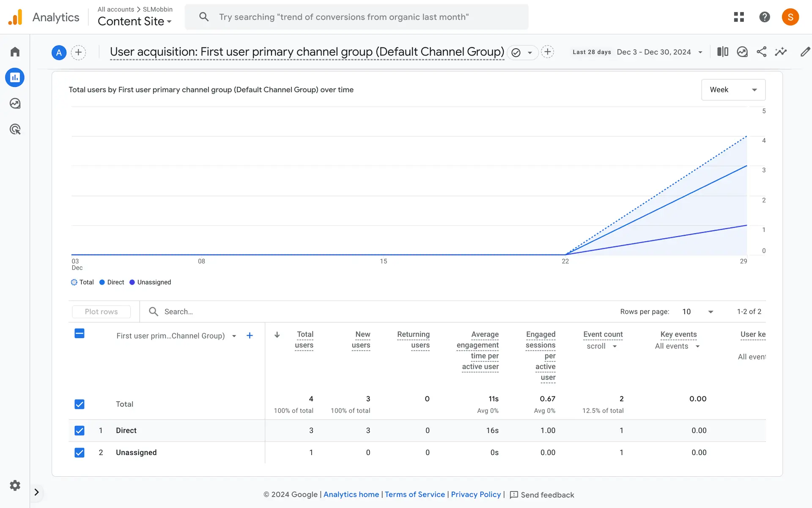The width and height of the screenshot is (812, 508).
Task: Click the pencil customize report icon
Action: click(805, 52)
